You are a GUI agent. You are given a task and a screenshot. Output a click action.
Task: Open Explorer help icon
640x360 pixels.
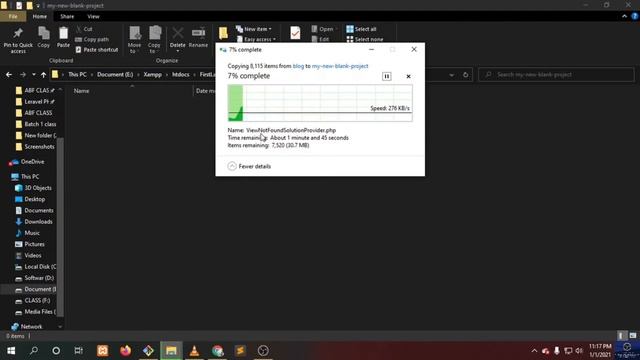pos(635,16)
